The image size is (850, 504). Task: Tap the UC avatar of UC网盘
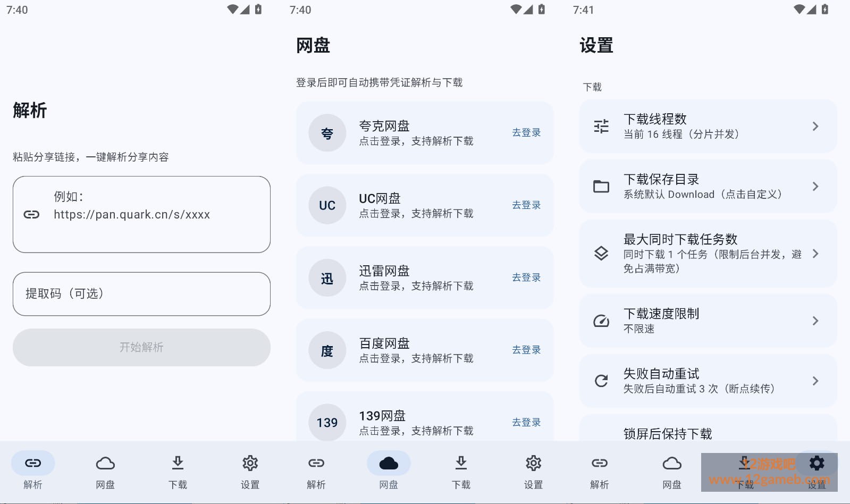coord(327,205)
